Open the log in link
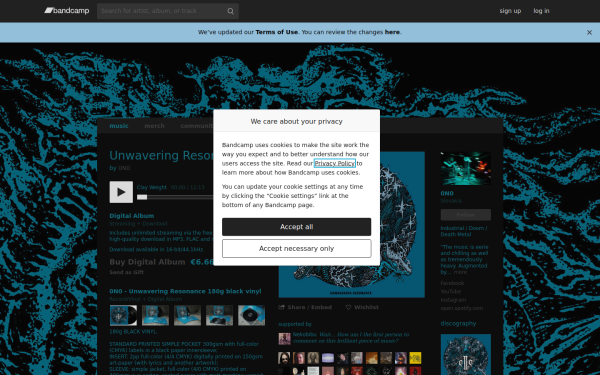The width and height of the screenshot is (600, 375). (541, 11)
